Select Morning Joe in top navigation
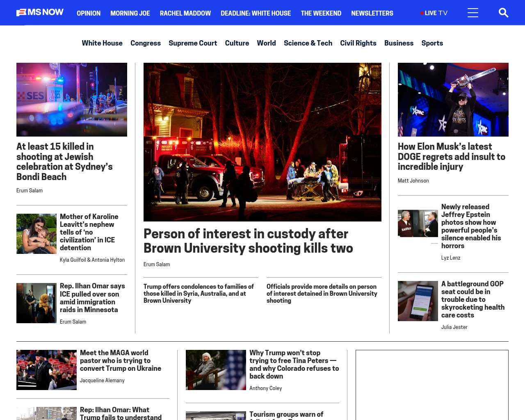This screenshot has width=525, height=420. click(130, 13)
